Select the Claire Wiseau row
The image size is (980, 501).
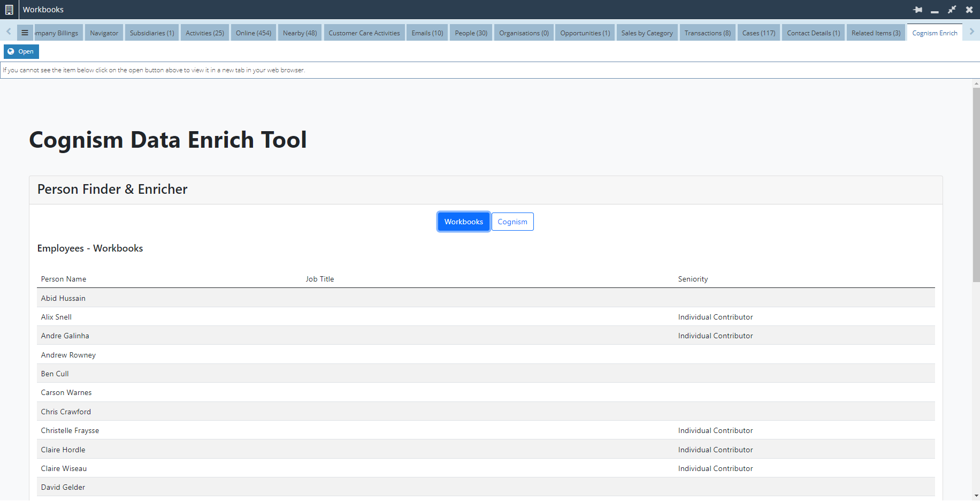tap(486, 468)
